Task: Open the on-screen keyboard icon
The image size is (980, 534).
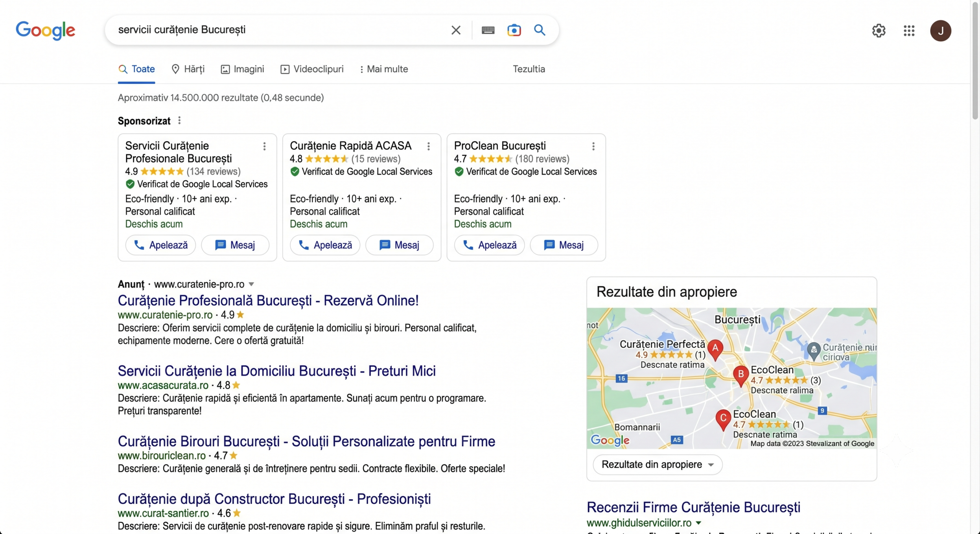Action: (x=488, y=30)
